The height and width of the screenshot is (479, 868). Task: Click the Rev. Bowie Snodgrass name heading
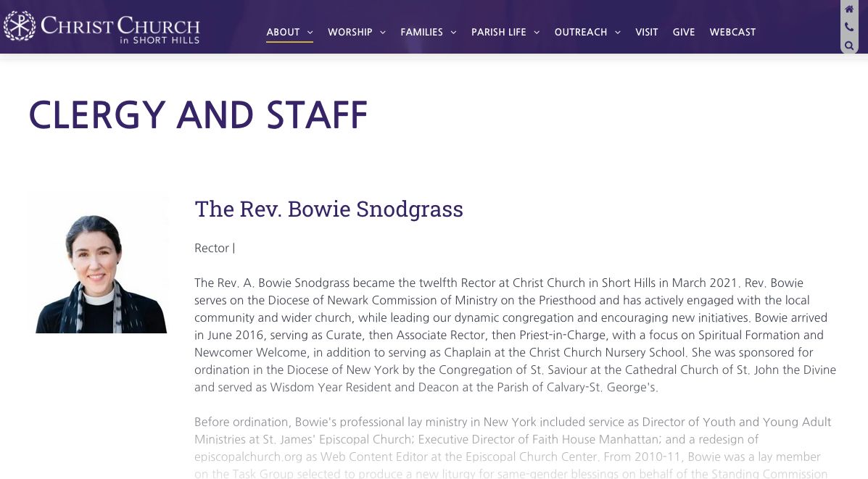[328, 209]
